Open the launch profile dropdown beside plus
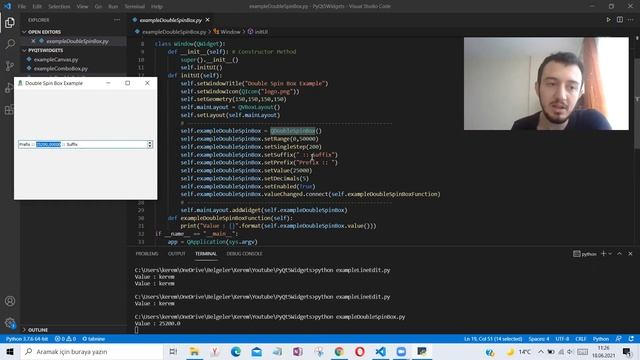The width and height of the screenshot is (640, 360). coord(610,253)
